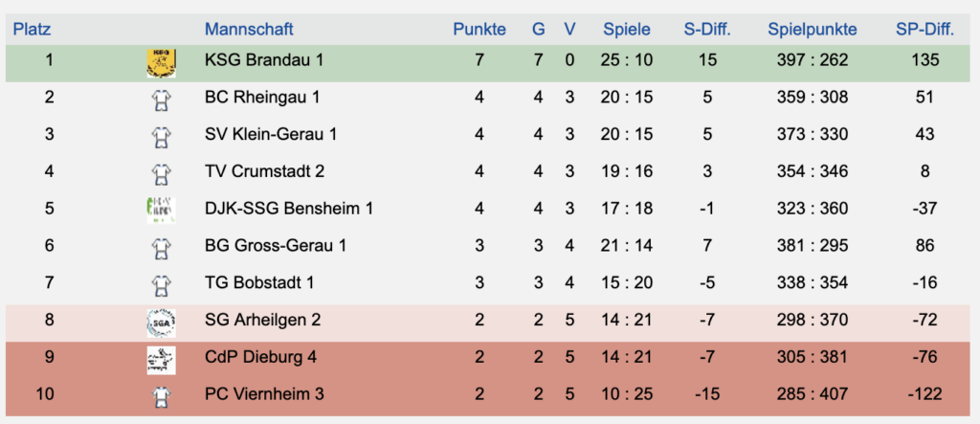Click the DJK-SSG Bensheim 1 club logo
Image resolution: width=980 pixels, height=424 pixels.
click(161, 209)
